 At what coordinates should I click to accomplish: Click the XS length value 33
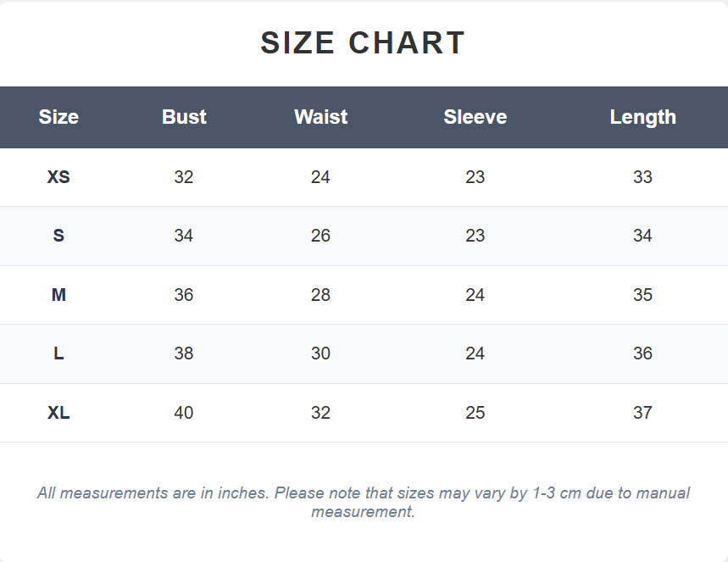pos(642,177)
